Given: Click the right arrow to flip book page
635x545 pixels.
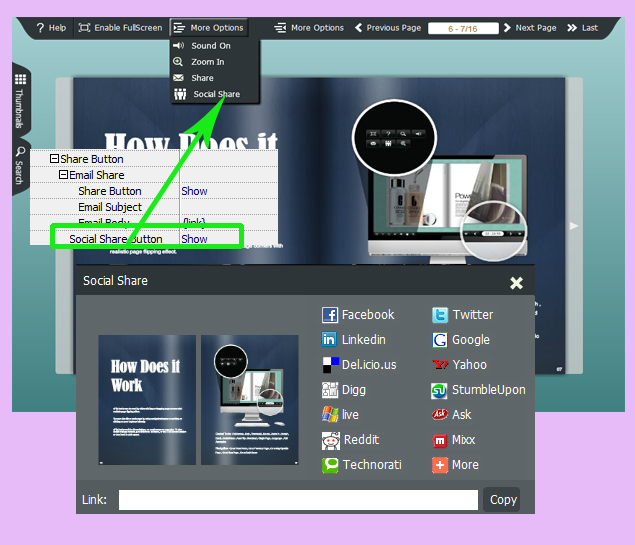Looking at the screenshot, I should (574, 226).
